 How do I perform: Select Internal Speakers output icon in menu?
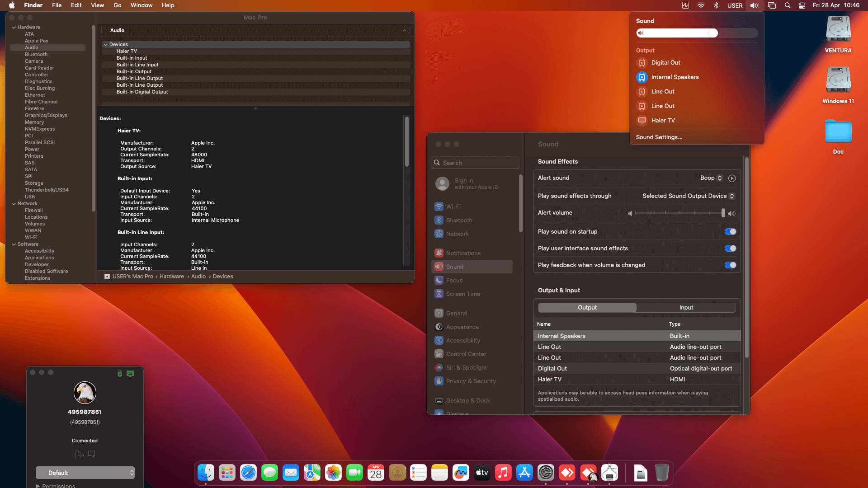642,77
